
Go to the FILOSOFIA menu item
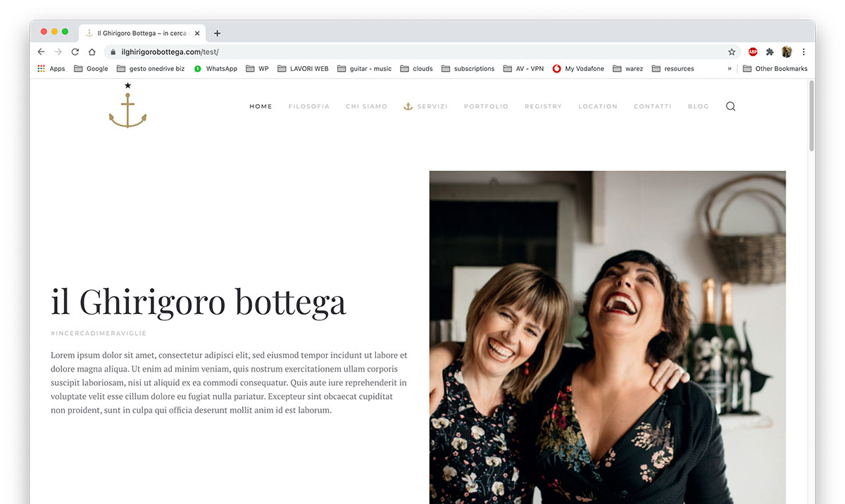(x=308, y=106)
